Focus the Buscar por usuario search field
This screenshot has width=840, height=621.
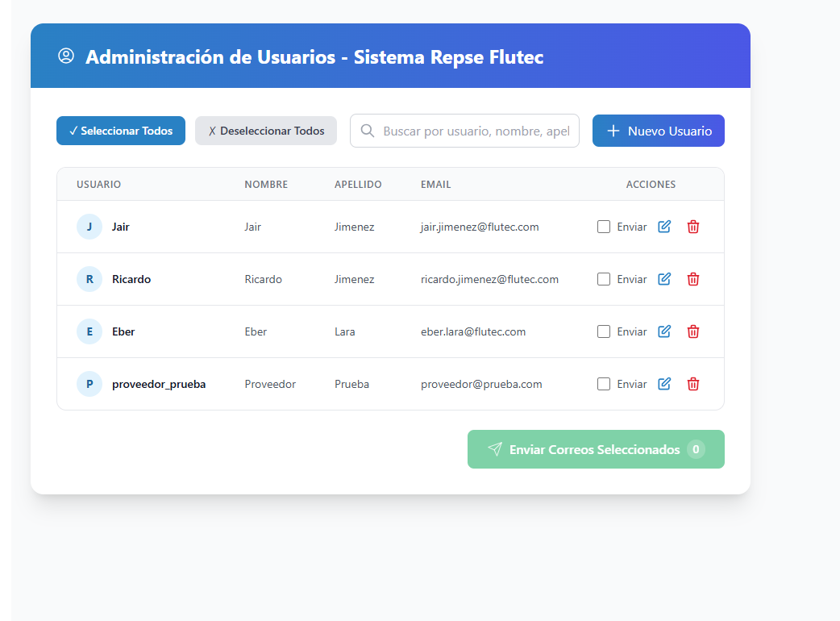click(464, 131)
